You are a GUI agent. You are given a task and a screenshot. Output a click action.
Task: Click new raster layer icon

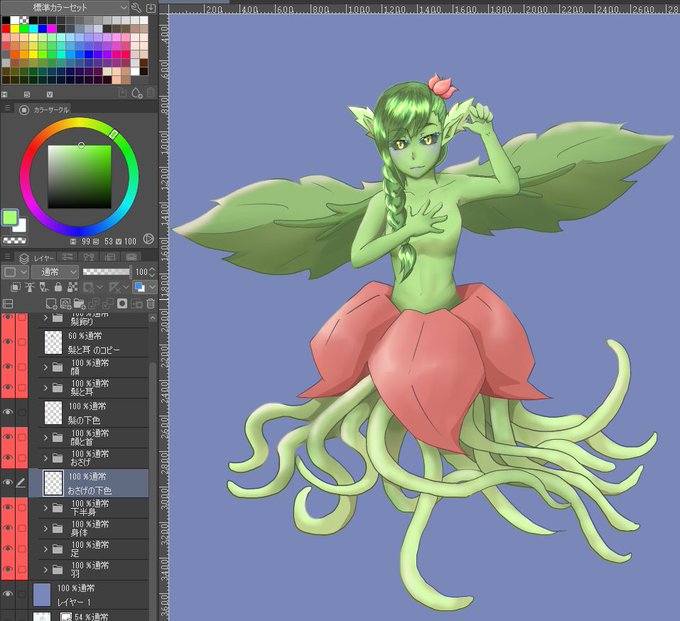point(51,304)
